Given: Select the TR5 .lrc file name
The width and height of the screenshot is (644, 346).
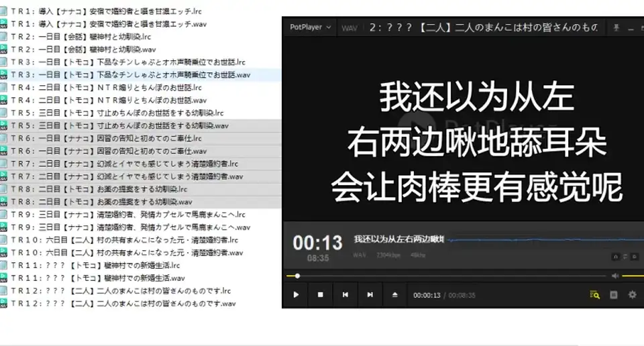Looking at the screenshot, I should click(x=117, y=113).
